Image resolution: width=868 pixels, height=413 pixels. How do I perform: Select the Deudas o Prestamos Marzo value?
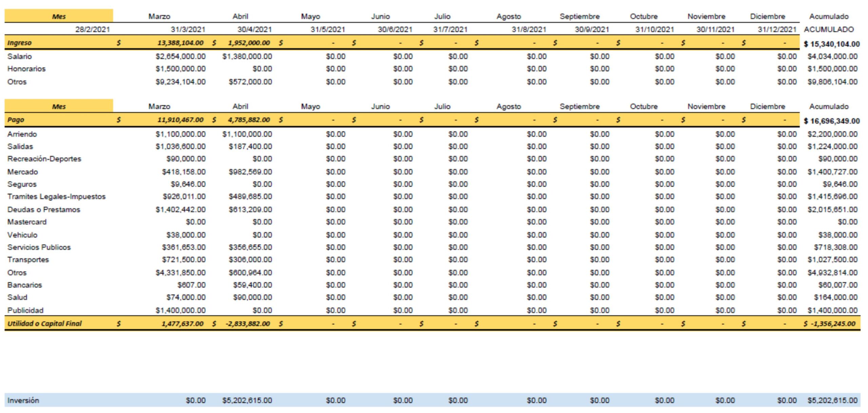pyautogui.click(x=180, y=209)
